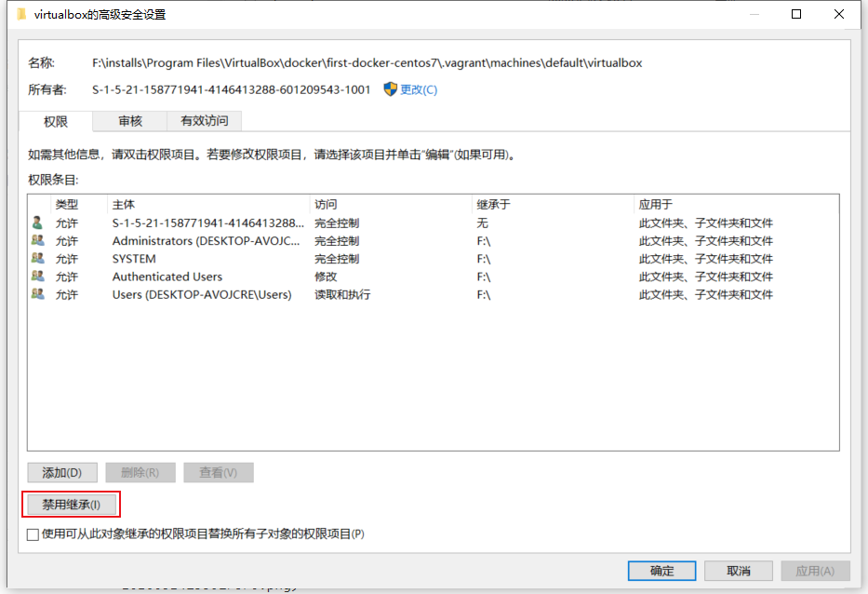
Task: Click 修改 access value for Authenticated Users
Action: [326, 277]
